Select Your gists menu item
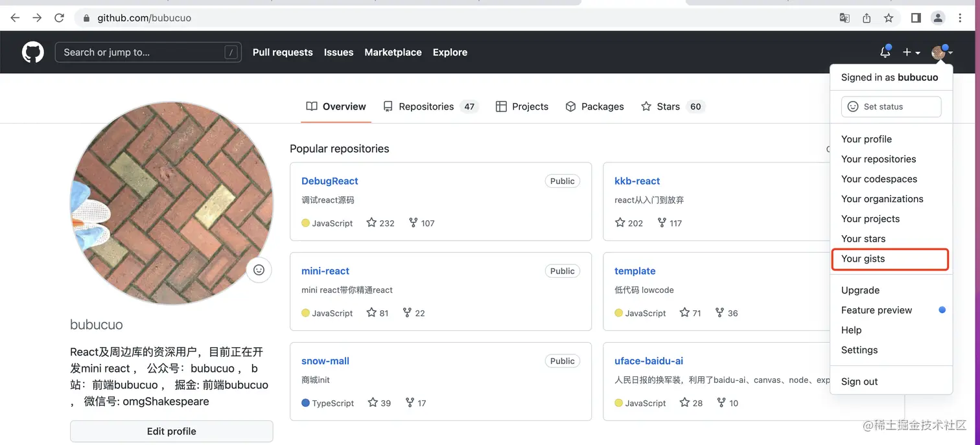 pos(863,258)
